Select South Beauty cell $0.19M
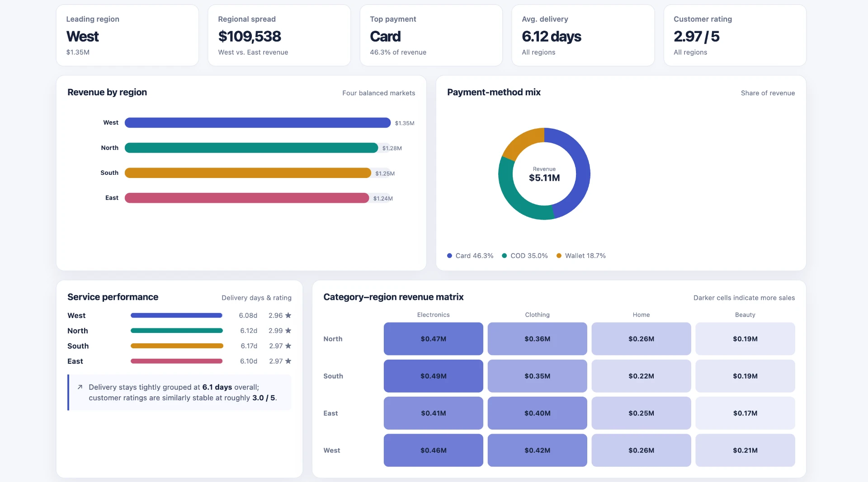This screenshot has width=868, height=482. coord(745,376)
